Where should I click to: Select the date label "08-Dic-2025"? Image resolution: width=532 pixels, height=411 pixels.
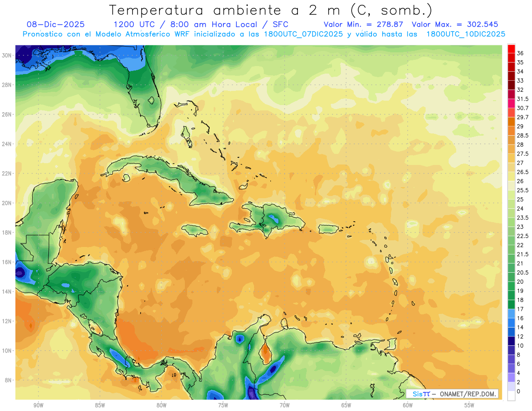tap(55, 24)
